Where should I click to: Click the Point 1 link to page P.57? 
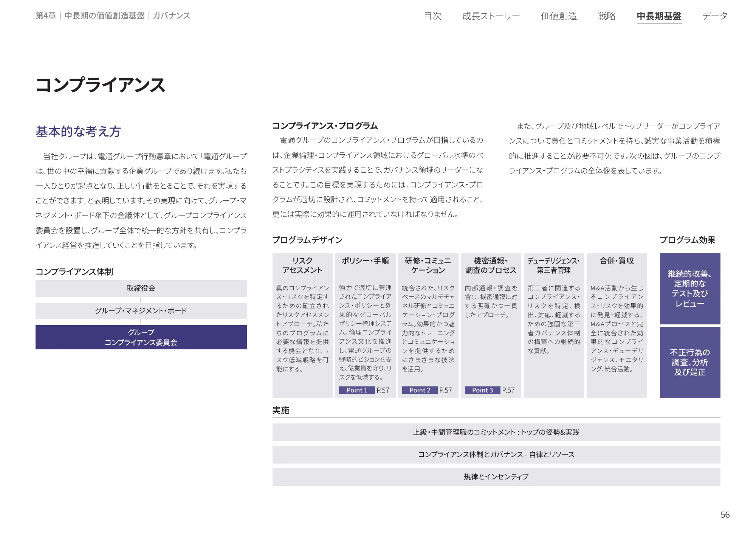tap(356, 390)
